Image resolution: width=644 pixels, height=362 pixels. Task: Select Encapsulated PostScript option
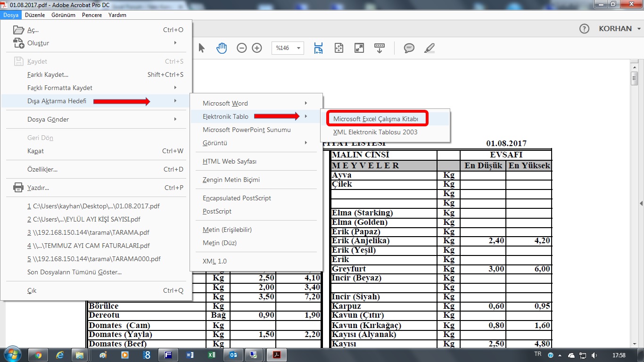(x=256, y=198)
